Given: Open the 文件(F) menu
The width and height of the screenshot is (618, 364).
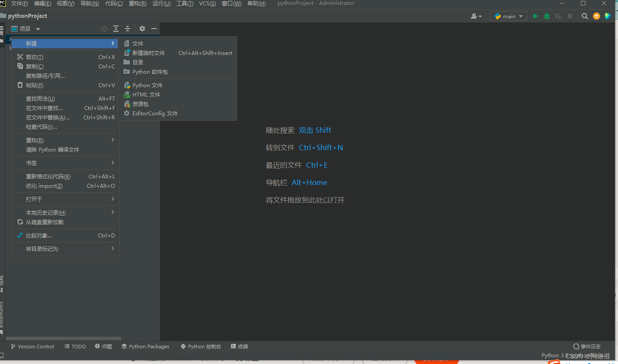Looking at the screenshot, I should tap(20, 4).
